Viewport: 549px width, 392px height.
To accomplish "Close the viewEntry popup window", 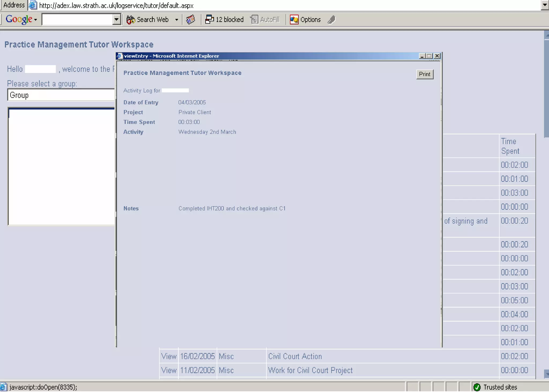I will tap(437, 56).
